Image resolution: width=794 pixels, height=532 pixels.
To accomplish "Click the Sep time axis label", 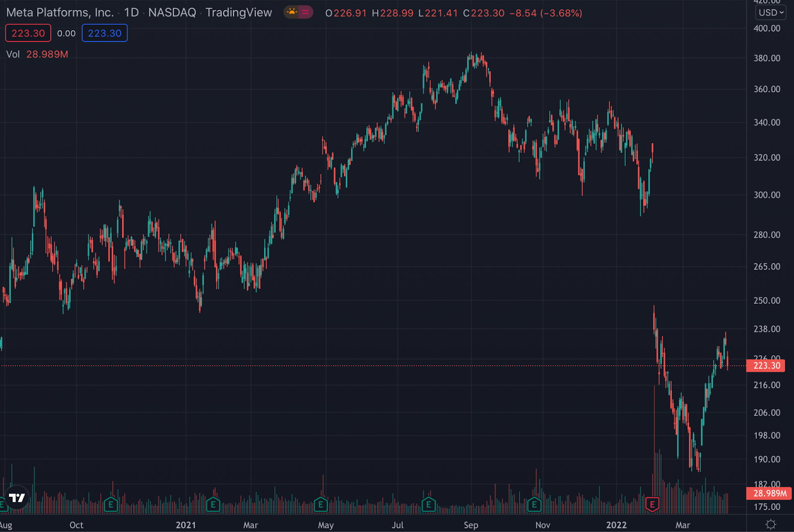I will (471, 525).
